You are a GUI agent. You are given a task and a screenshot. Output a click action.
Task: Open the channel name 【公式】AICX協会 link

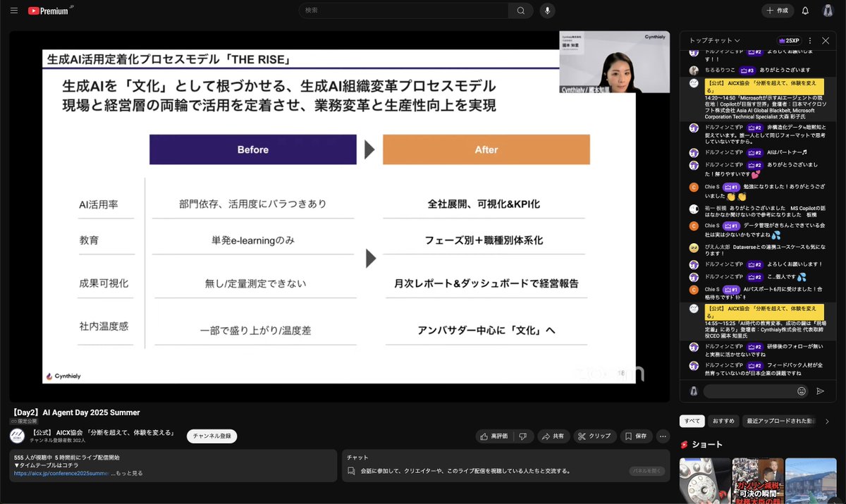coord(102,432)
